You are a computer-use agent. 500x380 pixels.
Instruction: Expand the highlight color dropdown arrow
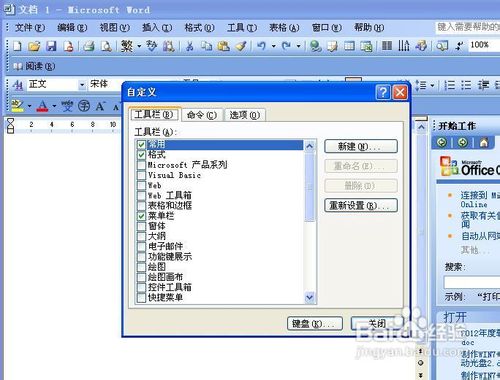(x=29, y=106)
